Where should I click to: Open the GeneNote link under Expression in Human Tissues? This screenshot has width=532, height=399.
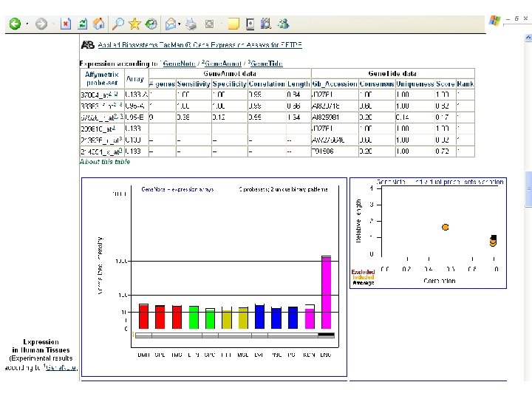coord(61,367)
